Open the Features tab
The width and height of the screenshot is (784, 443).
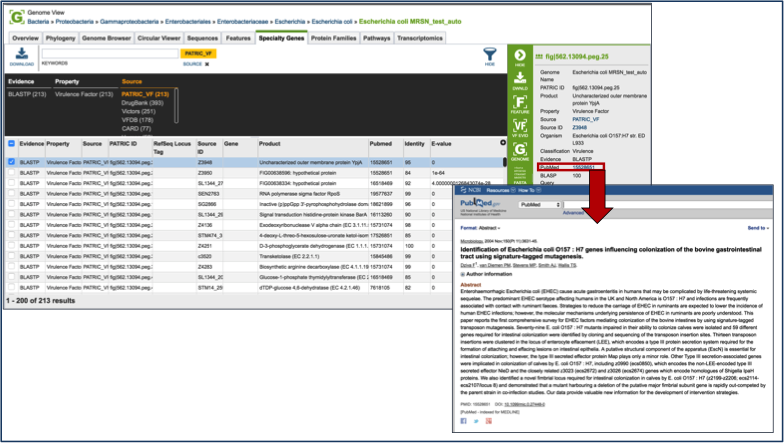click(x=238, y=38)
